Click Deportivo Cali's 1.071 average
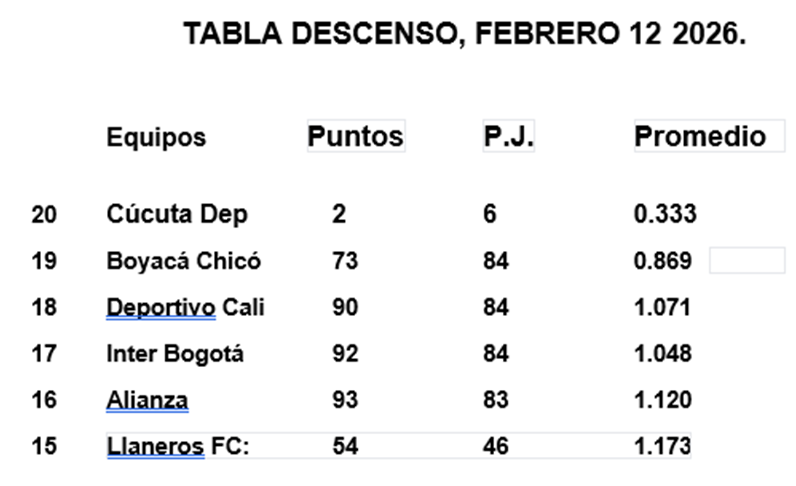 tap(662, 307)
